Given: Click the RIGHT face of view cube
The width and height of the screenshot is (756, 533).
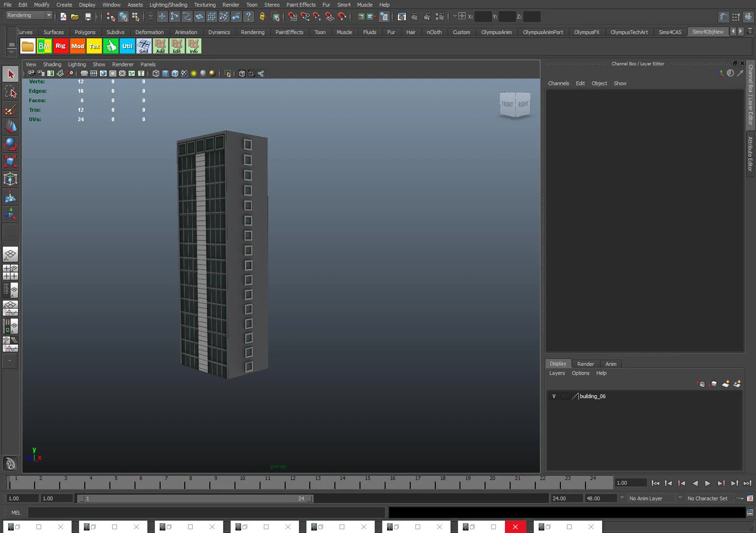Looking at the screenshot, I should tap(523, 104).
